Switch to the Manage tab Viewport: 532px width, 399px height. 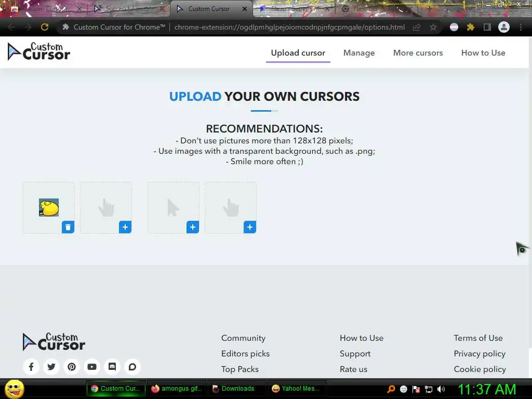coord(359,53)
